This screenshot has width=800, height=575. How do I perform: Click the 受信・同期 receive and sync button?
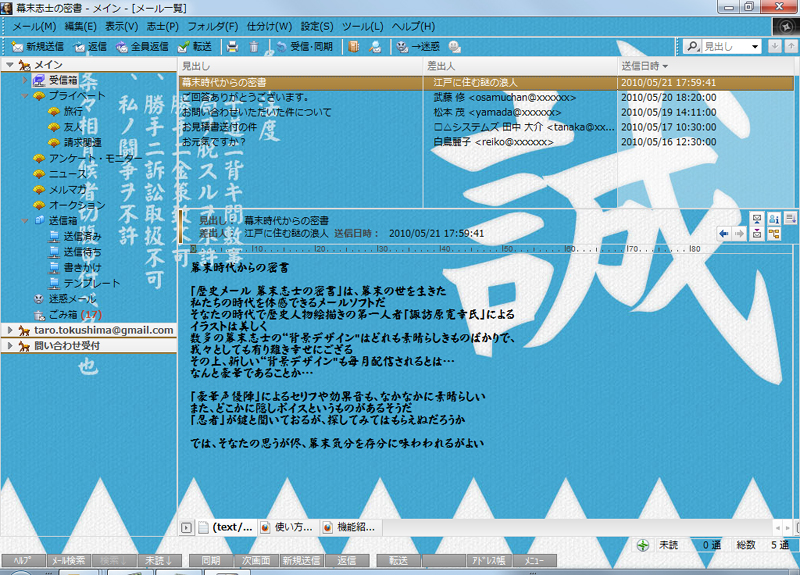coord(305,47)
